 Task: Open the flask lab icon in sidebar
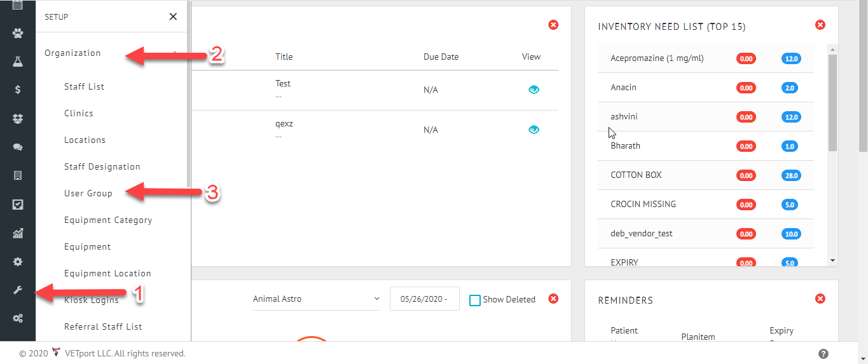[18, 62]
